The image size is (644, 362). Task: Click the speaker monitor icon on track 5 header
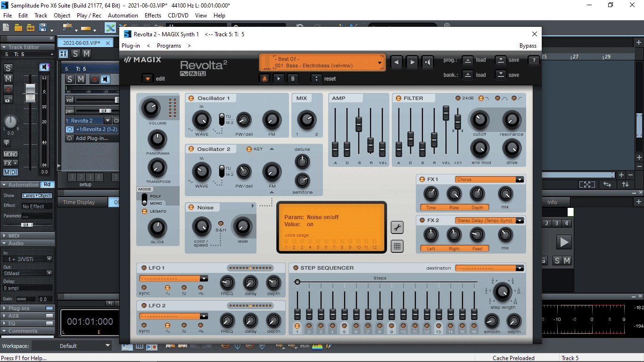pyautogui.click(x=106, y=79)
